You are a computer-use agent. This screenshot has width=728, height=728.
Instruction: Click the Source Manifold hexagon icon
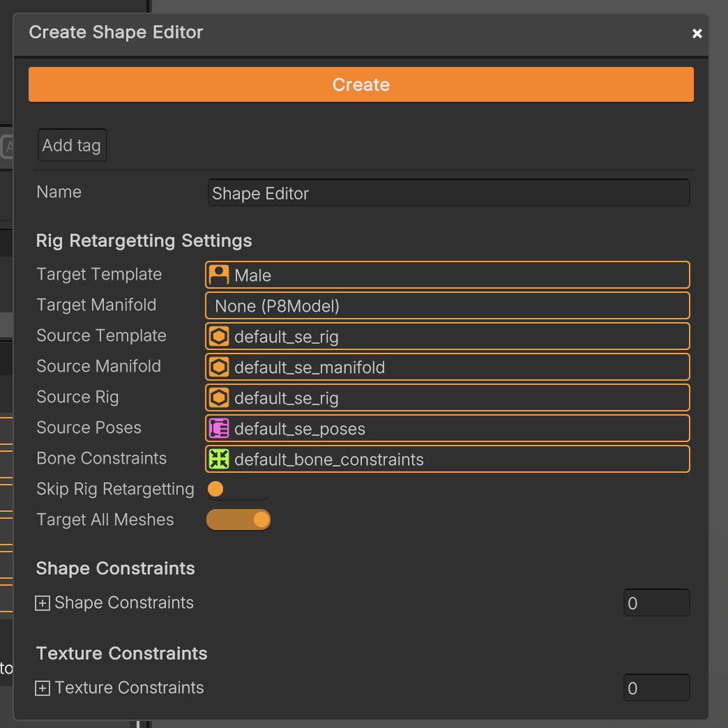pos(219,367)
